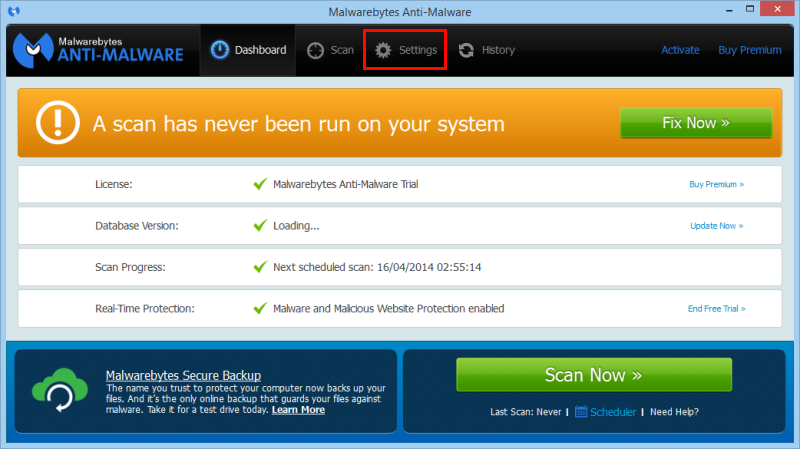Minimize the Malwarebytes window
The height and width of the screenshot is (449, 800).
pos(729,9)
